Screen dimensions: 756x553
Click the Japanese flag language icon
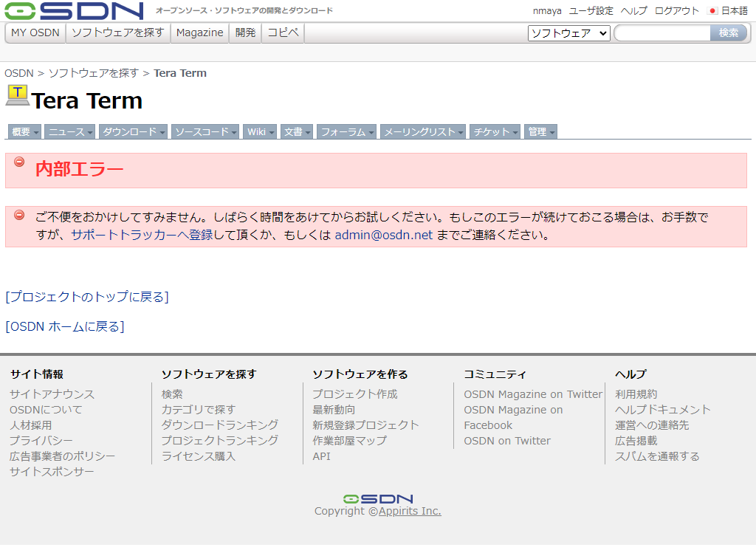tap(712, 11)
